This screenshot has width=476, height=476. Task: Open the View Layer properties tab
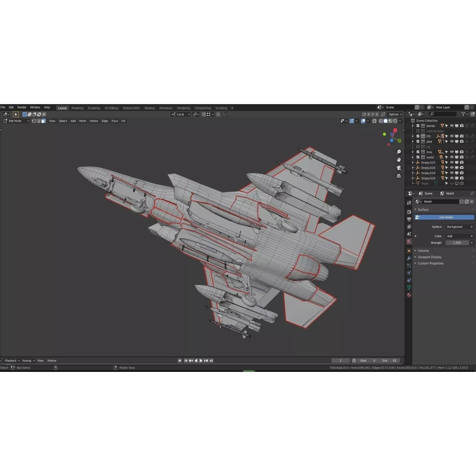pyautogui.click(x=409, y=227)
